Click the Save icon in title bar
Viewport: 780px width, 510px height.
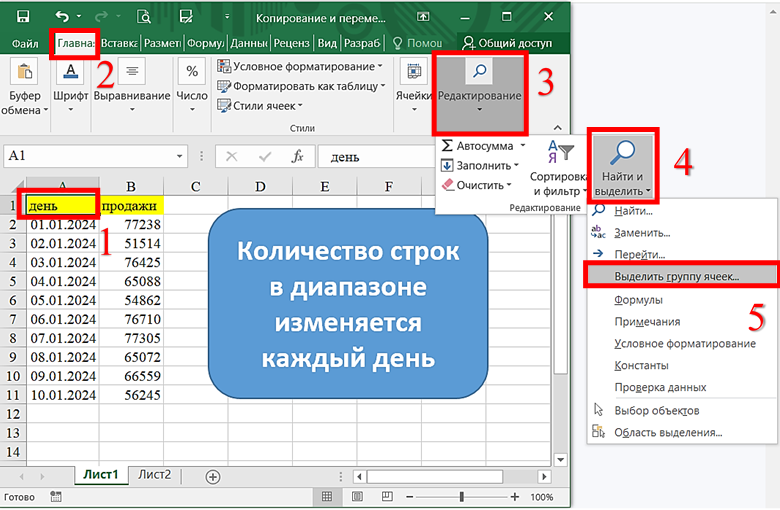pyautogui.click(x=23, y=17)
